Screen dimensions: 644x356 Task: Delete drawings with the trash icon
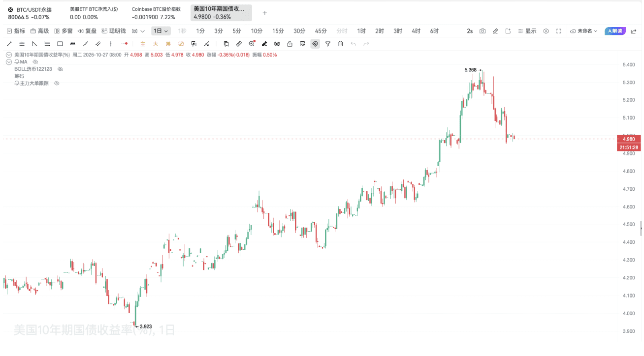[341, 44]
